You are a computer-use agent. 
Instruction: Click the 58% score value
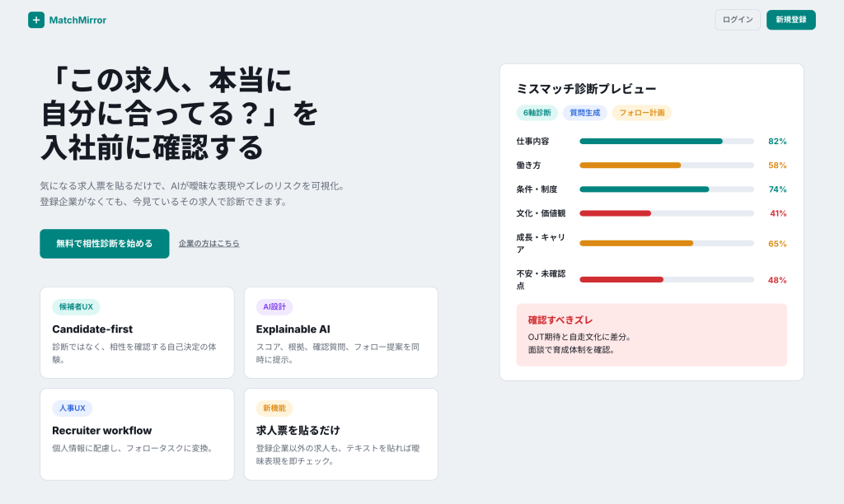point(777,166)
